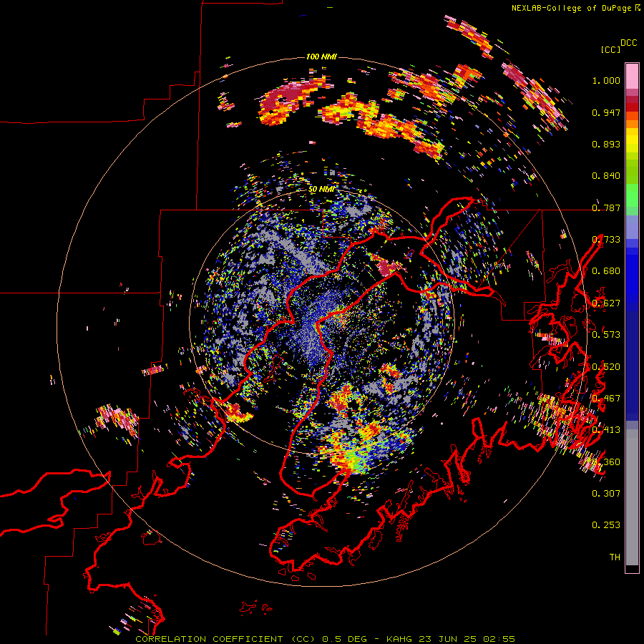Click the 0.5 DEG elevation text
644x644 pixels.
tap(343, 639)
